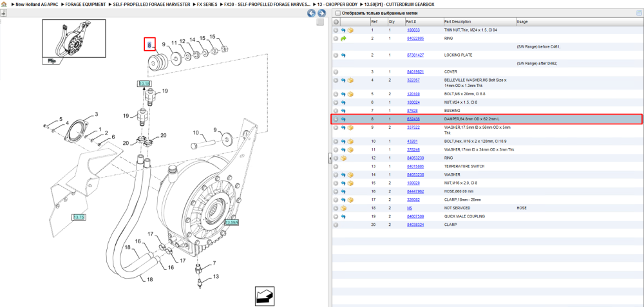Viewport: 644px width, 307px height.
Task: Click the add icon for COVER row
Action: (336, 72)
